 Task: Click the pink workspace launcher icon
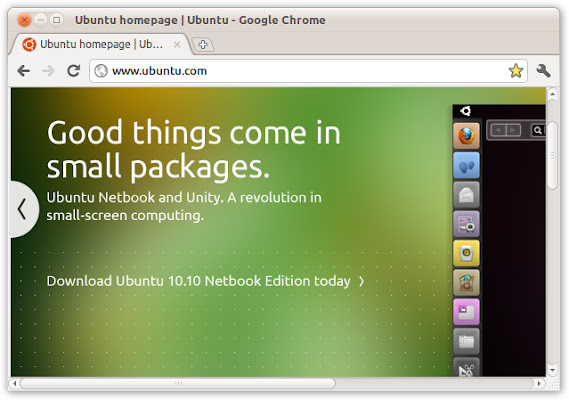click(x=466, y=312)
